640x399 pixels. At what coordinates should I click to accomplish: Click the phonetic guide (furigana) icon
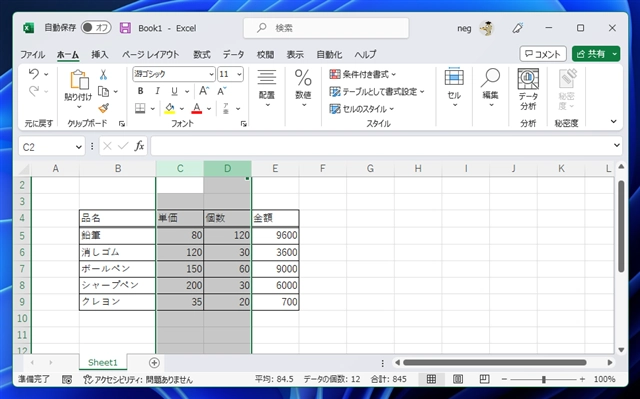(226, 108)
